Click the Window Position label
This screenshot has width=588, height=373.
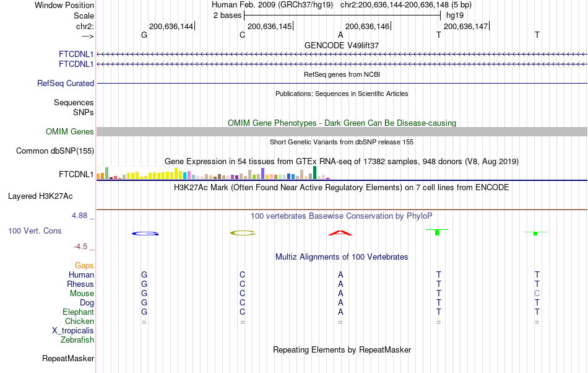[x=64, y=5]
